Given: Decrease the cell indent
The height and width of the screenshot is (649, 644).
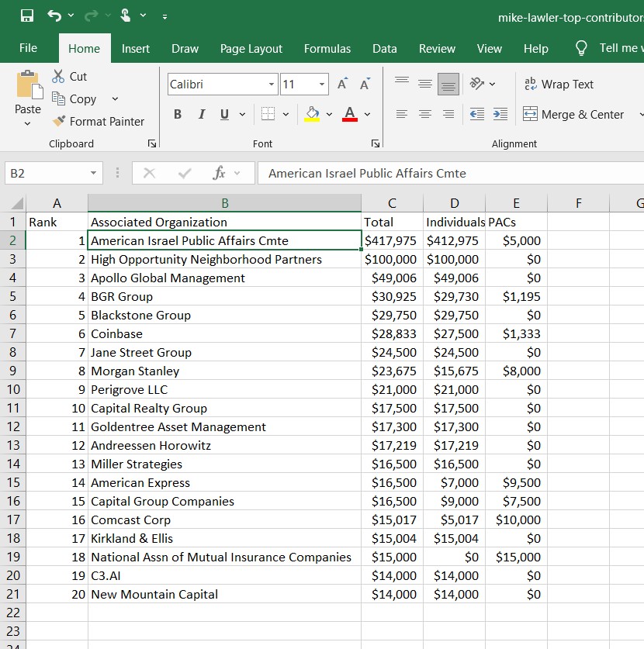Looking at the screenshot, I should [477, 114].
